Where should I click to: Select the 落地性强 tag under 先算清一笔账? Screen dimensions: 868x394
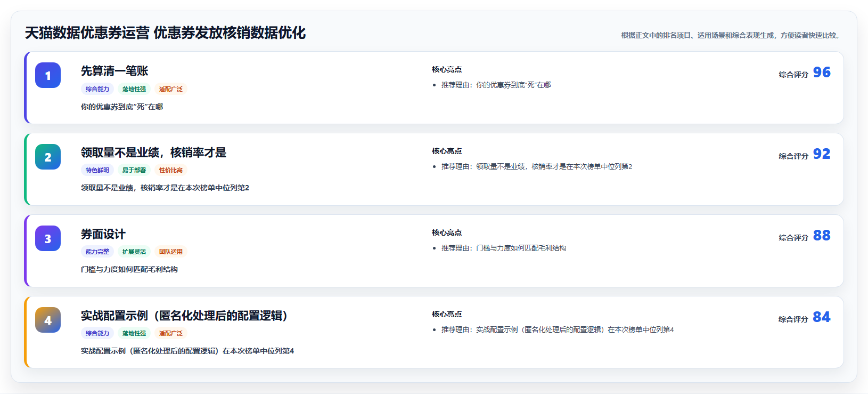pyautogui.click(x=134, y=89)
